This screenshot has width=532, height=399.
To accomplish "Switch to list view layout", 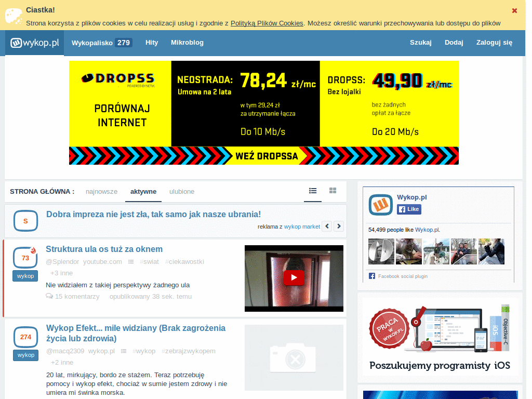I will pos(312,191).
